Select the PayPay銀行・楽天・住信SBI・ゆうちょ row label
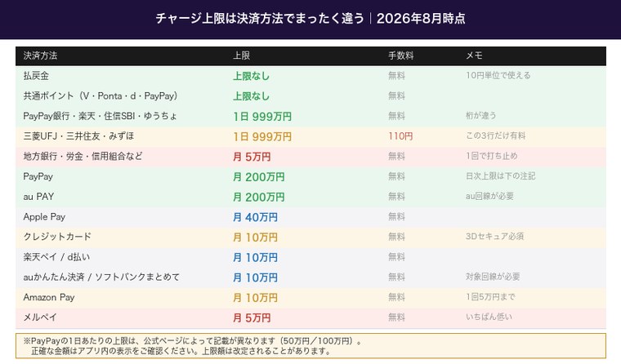 [x=101, y=116]
